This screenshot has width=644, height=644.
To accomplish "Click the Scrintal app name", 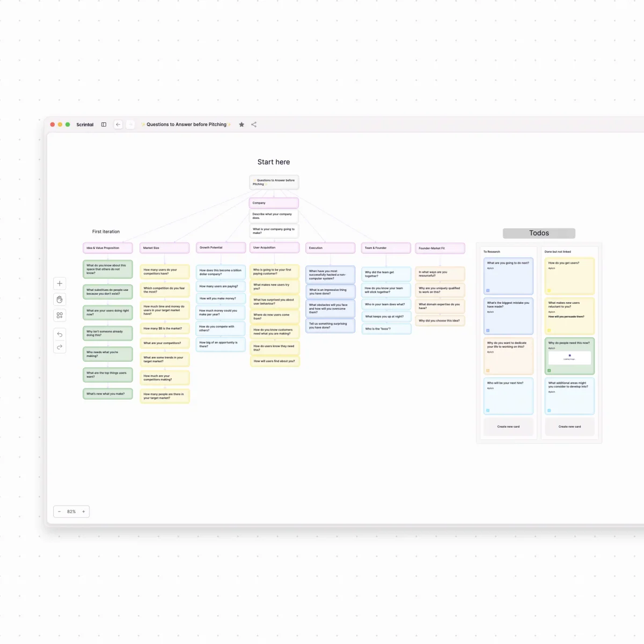I will 85,125.
